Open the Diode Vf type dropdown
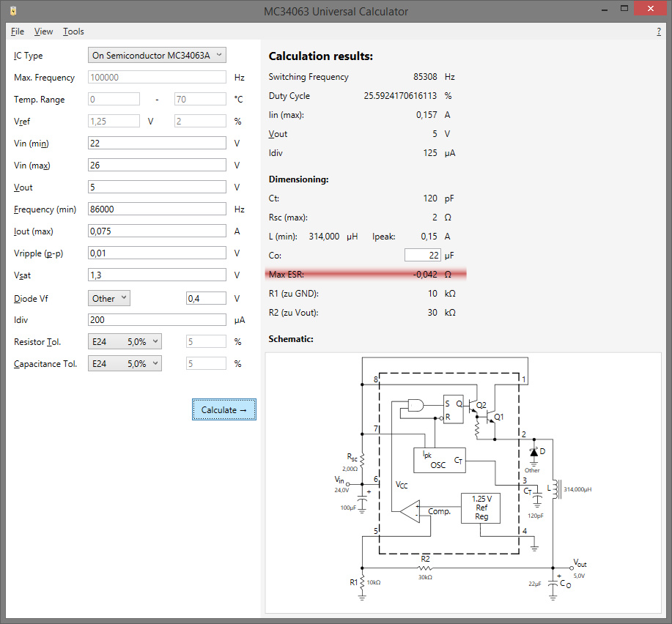Screen dimensions: 672x624 pyautogui.click(x=109, y=298)
